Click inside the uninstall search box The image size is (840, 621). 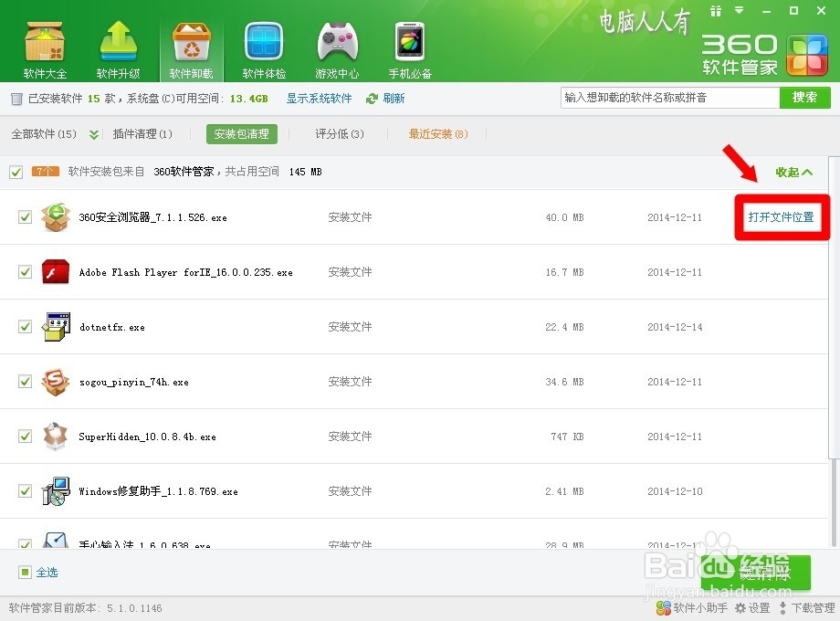pos(667,98)
